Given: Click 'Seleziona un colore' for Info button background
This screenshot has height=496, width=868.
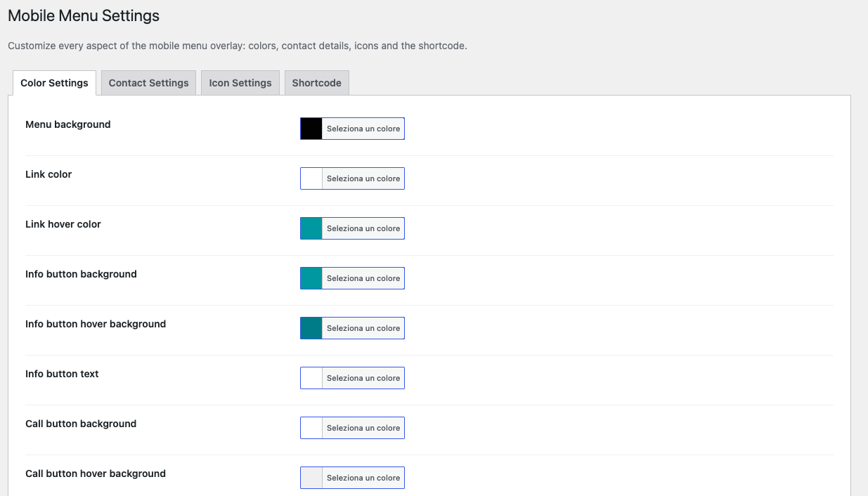Looking at the screenshot, I should tap(363, 278).
